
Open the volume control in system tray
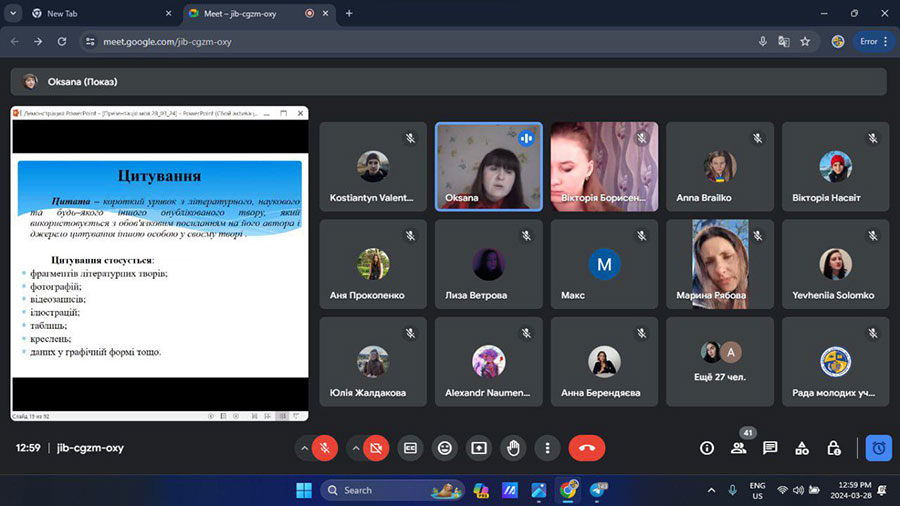(798, 490)
